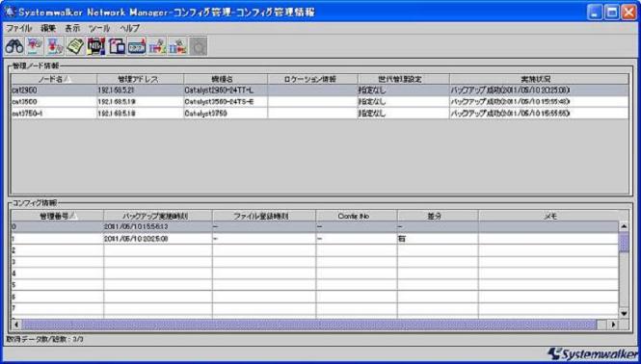Click the blue label box toolbar icon
The width and height of the screenshot is (641, 364).
(137, 46)
